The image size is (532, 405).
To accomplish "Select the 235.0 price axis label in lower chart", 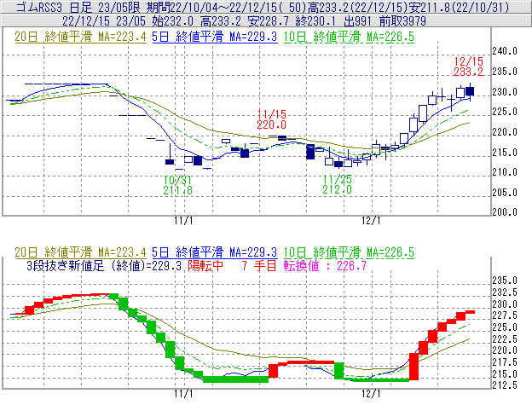I will pyautogui.click(x=505, y=281).
